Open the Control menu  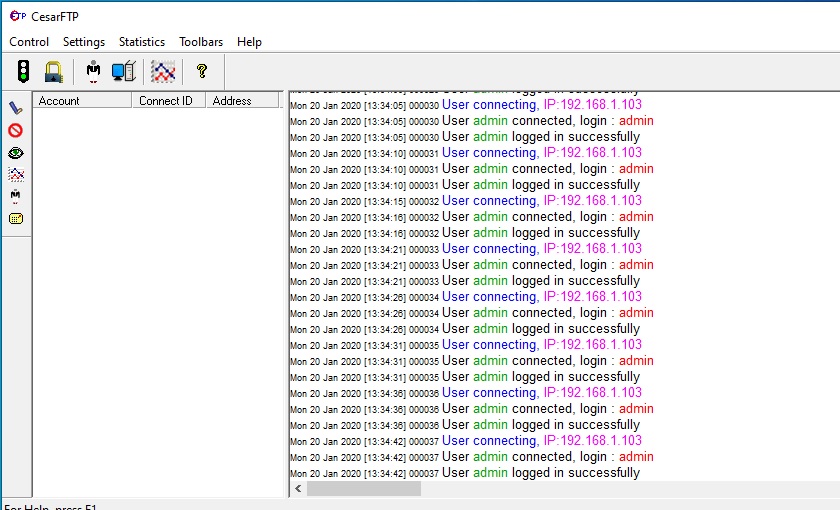29,42
